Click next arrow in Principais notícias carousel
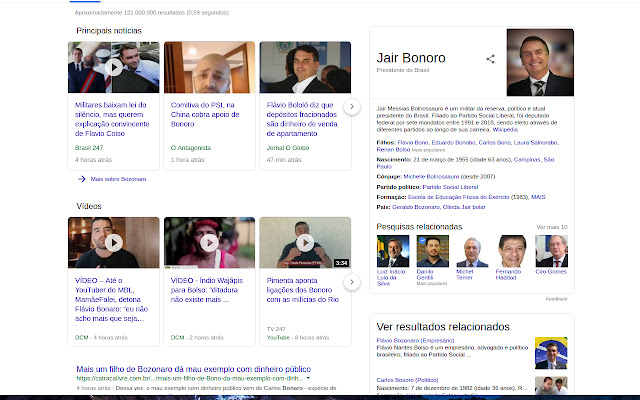 (x=352, y=107)
